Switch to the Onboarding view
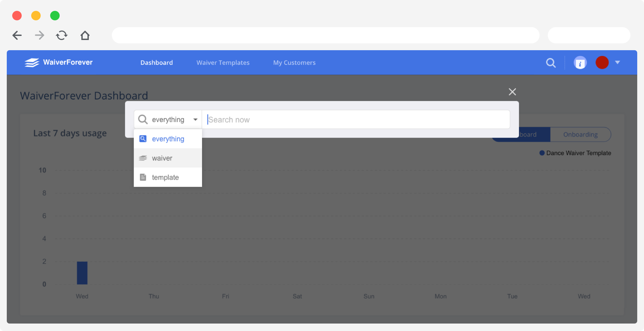 pyautogui.click(x=581, y=134)
